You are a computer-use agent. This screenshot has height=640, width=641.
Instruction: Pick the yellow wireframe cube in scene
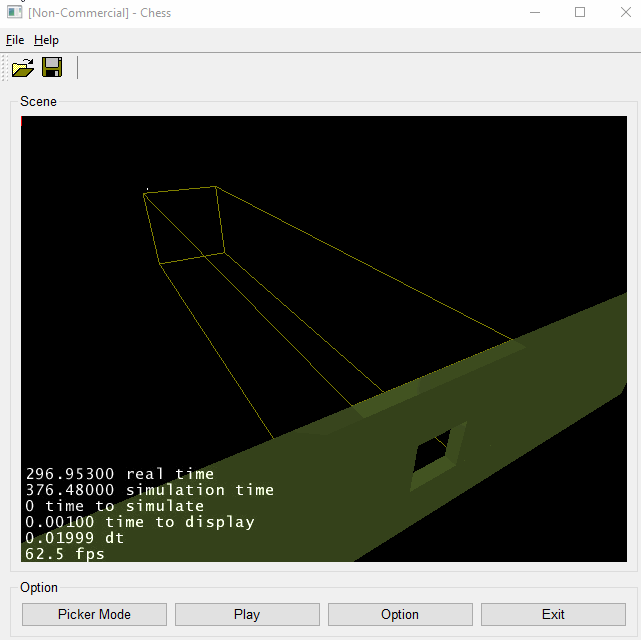tap(186, 225)
